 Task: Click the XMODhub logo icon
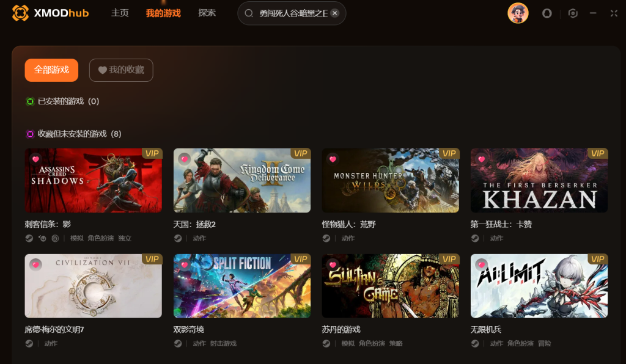pyautogui.click(x=20, y=13)
